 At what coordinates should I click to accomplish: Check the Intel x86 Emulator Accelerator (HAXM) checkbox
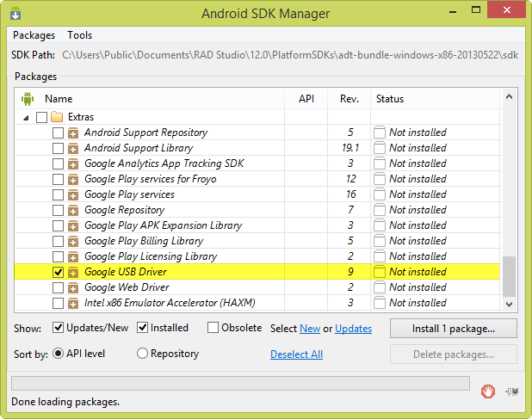(58, 303)
